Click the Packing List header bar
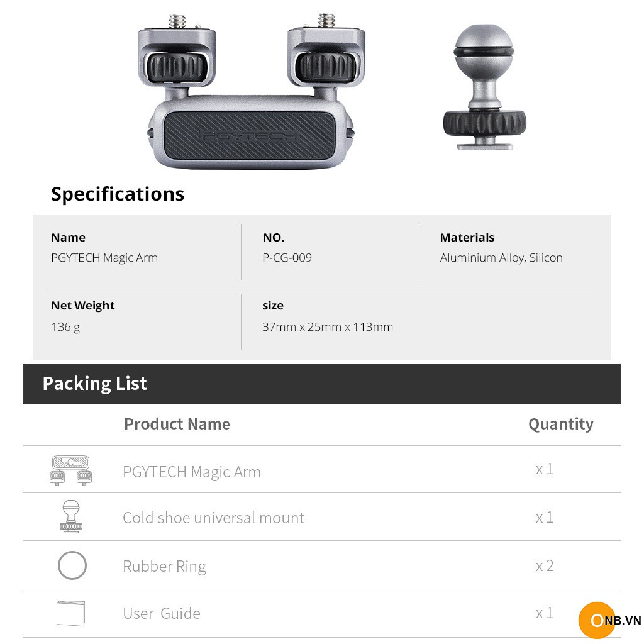Viewport: 644px width, 644px height. (321, 384)
